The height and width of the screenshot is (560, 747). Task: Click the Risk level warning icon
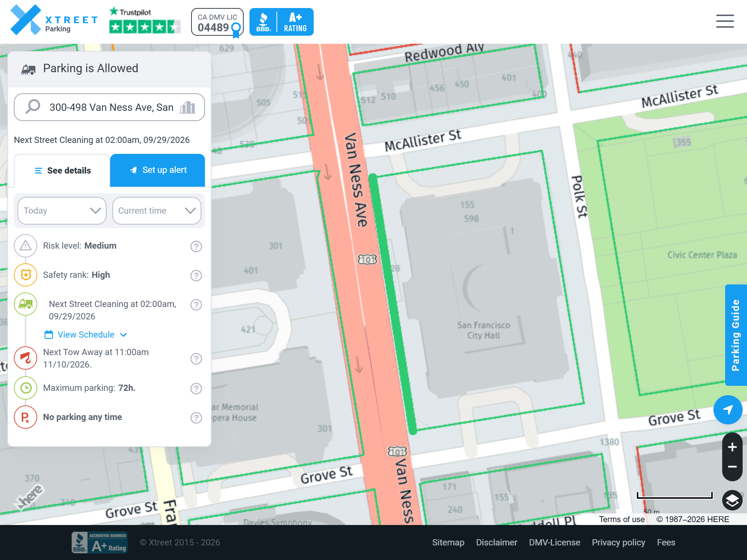pos(26,246)
